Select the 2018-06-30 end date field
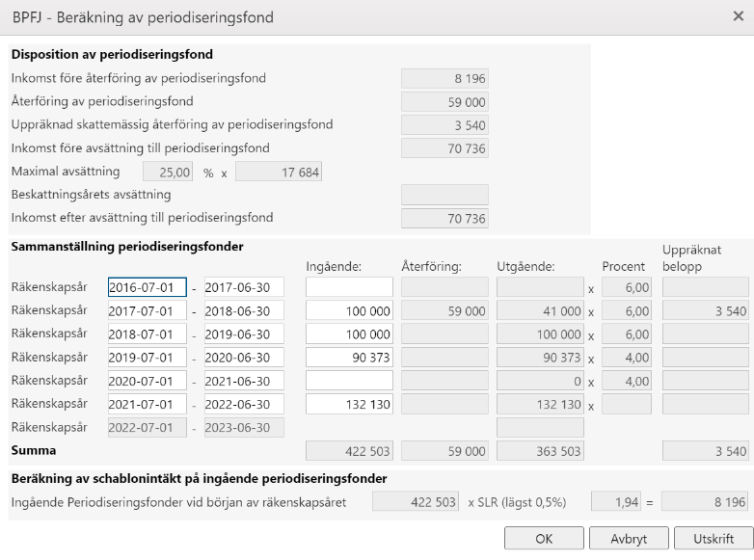The width and height of the screenshot is (754, 560). point(244,311)
